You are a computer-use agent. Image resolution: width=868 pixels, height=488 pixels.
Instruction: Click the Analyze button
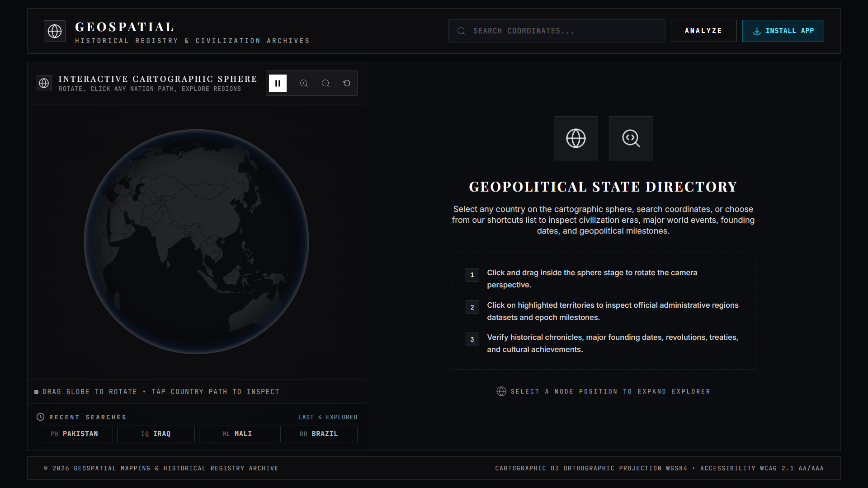703,31
